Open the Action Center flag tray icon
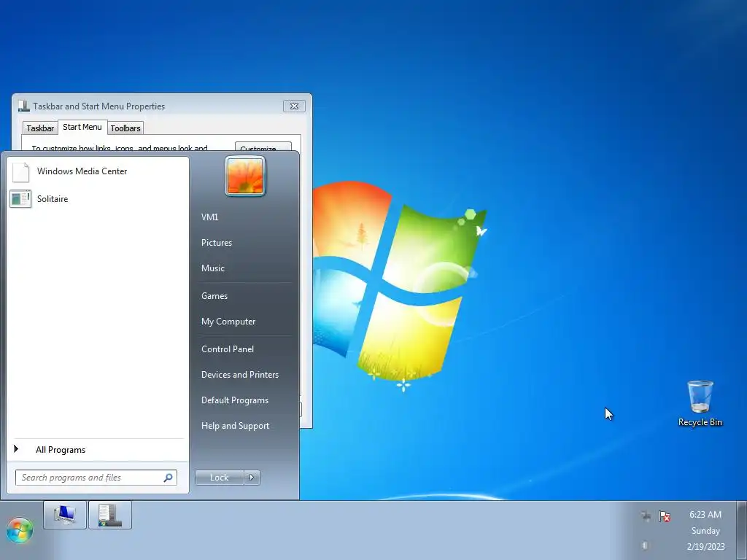Image resolution: width=747 pixels, height=560 pixels. [665, 516]
